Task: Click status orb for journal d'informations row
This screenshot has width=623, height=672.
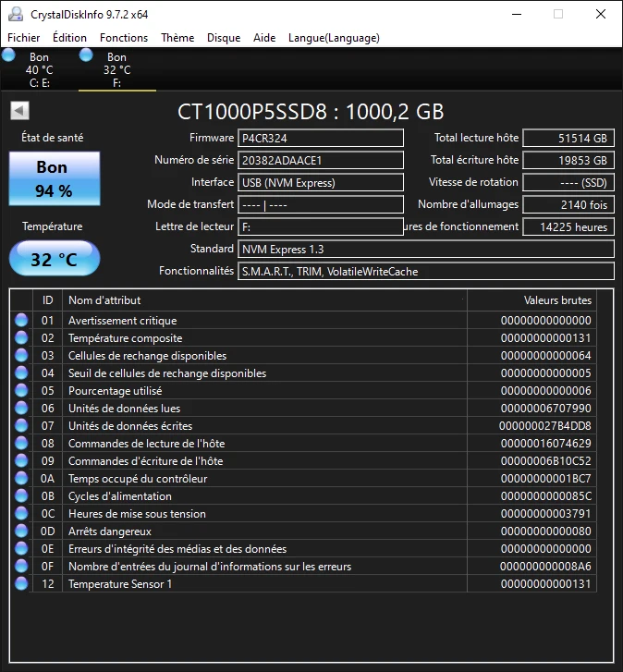Action: click(x=21, y=566)
